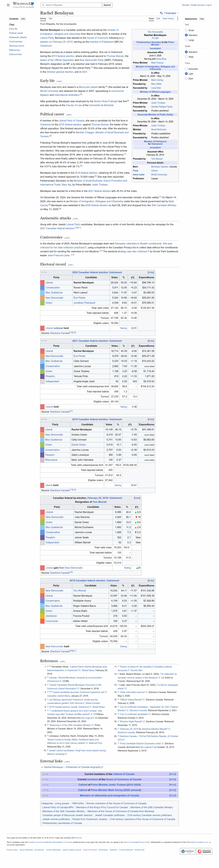Click Log in
Screen dimensions: 219x868
point(209,5)
